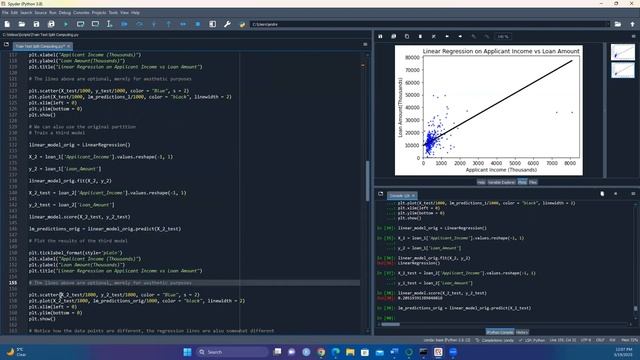Viewport: 640px width, 360px height.
Task: Open the editor pane options menu
Action: pos(365,44)
